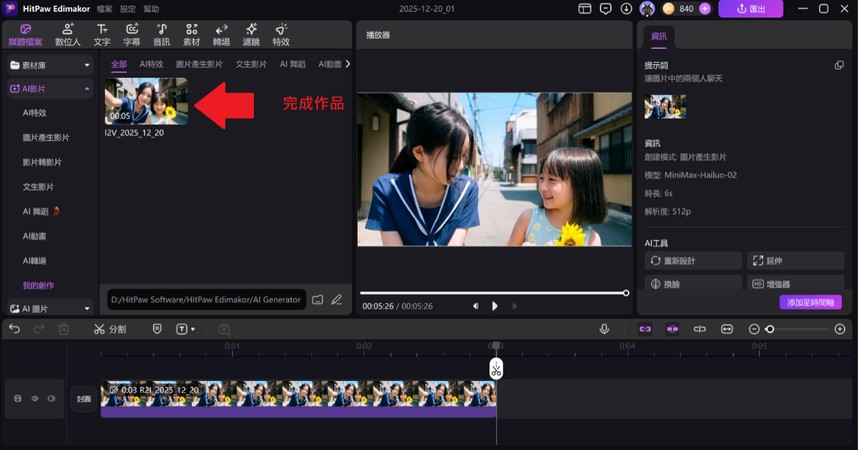858x450 pixels.
Task: Open the text tool dropdown arrow in timeline toolbar
Action: [x=193, y=329]
